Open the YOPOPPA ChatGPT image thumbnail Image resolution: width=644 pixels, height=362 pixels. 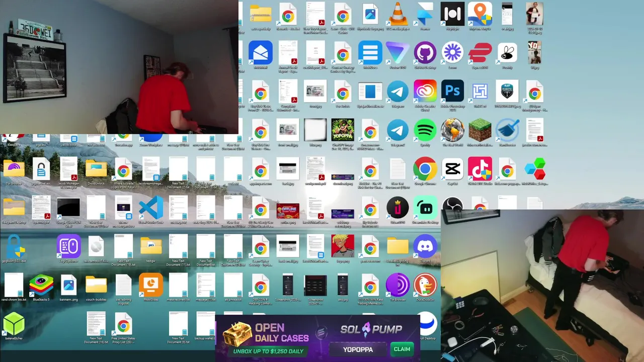(343, 131)
